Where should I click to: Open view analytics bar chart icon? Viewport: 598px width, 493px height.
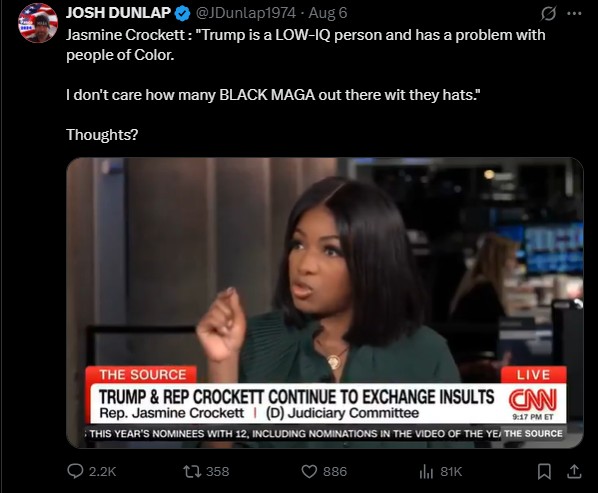pos(426,472)
